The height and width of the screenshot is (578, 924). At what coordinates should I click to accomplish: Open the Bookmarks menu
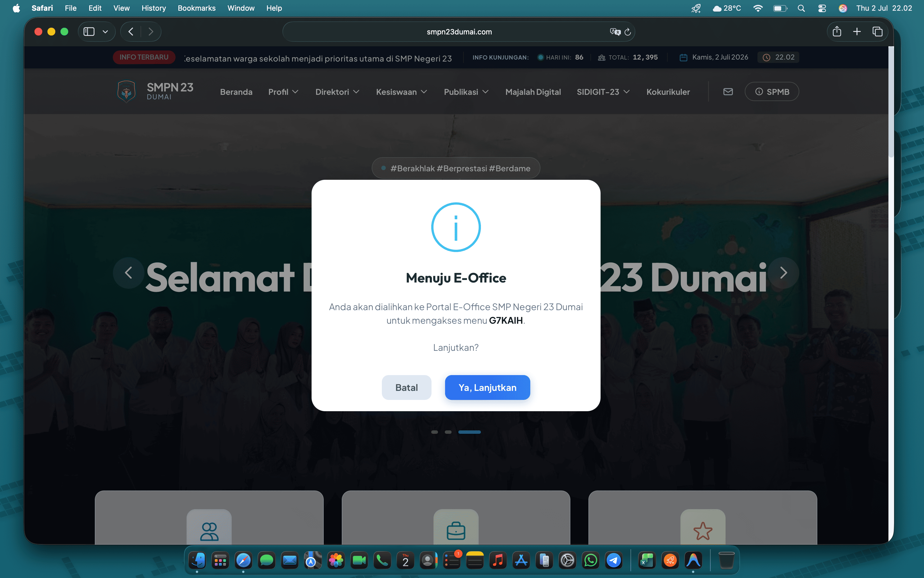[x=196, y=8]
